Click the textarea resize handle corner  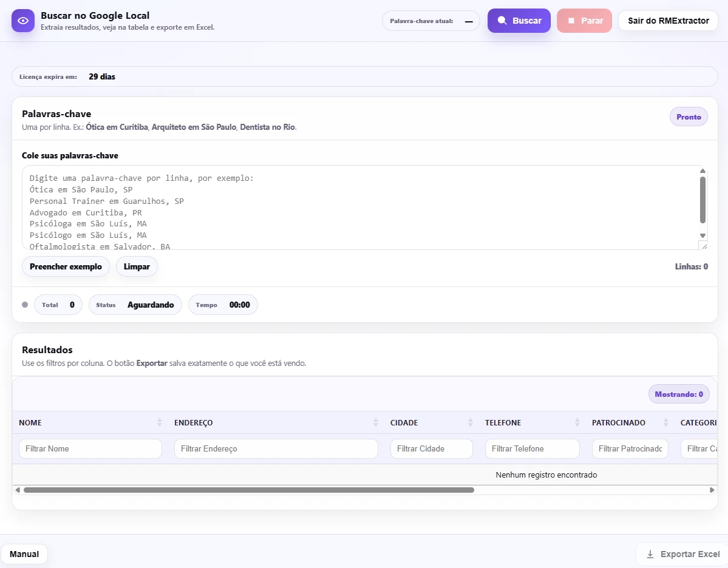tap(703, 245)
